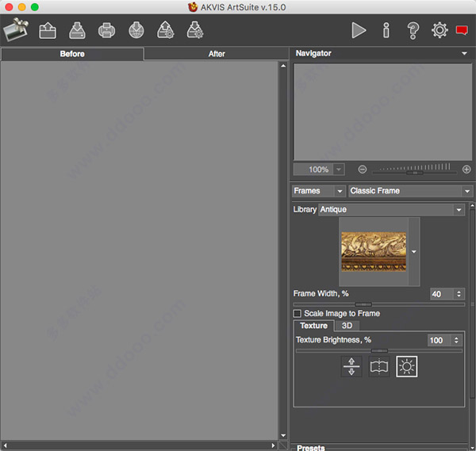The image size is (476, 451).
Task: Click the image window vertical scrollbar up arrow
Action: tap(283, 66)
